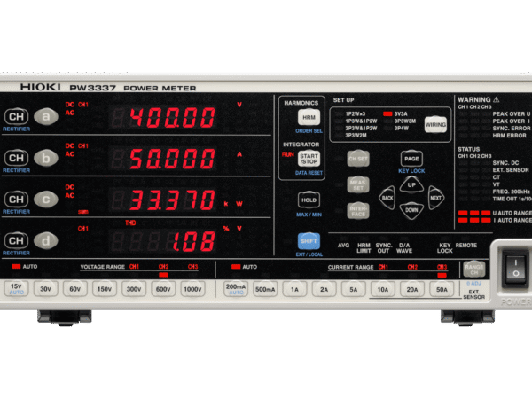Toggle the HOLD button
The height and width of the screenshot is (399, 532).
(308, 200)
